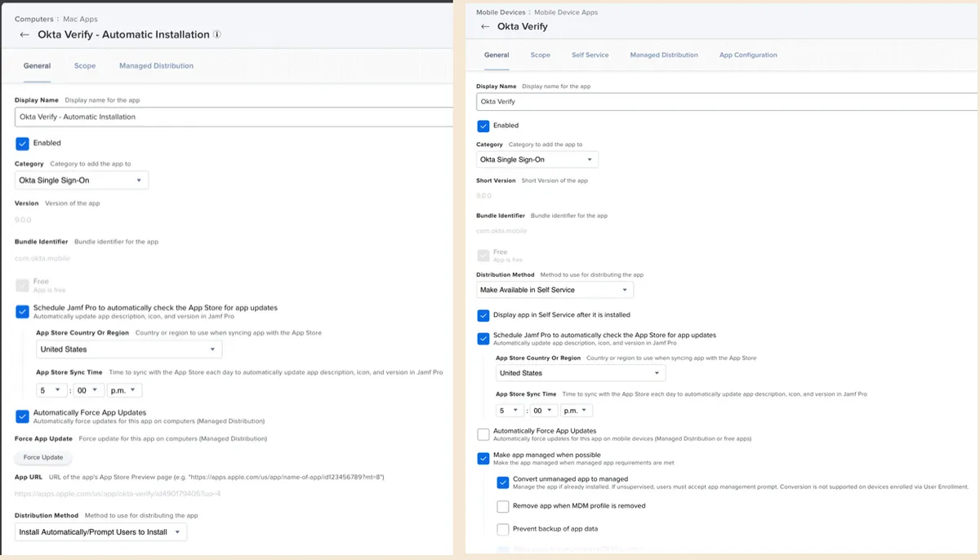The width and height of the screenshot is (980, 560).
Task: Switch to the Scope tab for the Mac app
Action: tap(85, 66)
